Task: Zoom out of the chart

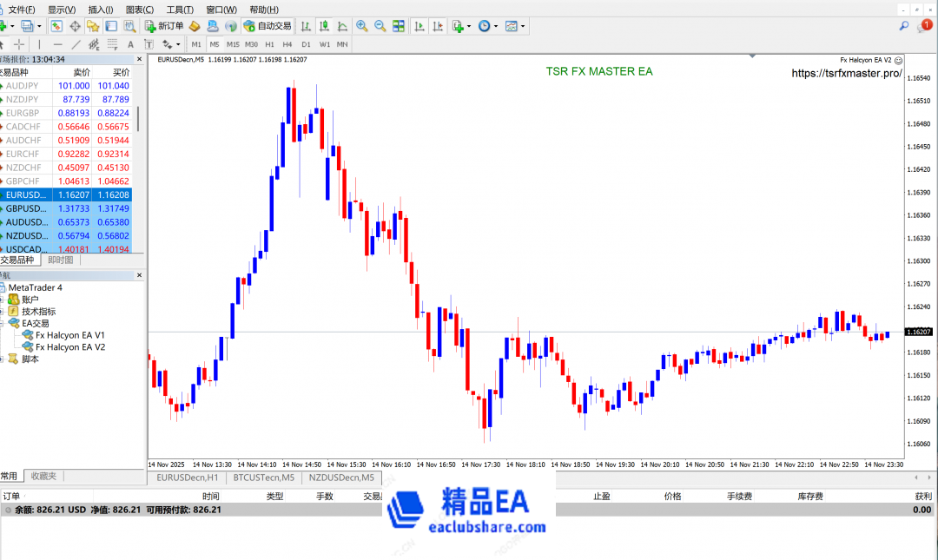Action: (380, 26)
